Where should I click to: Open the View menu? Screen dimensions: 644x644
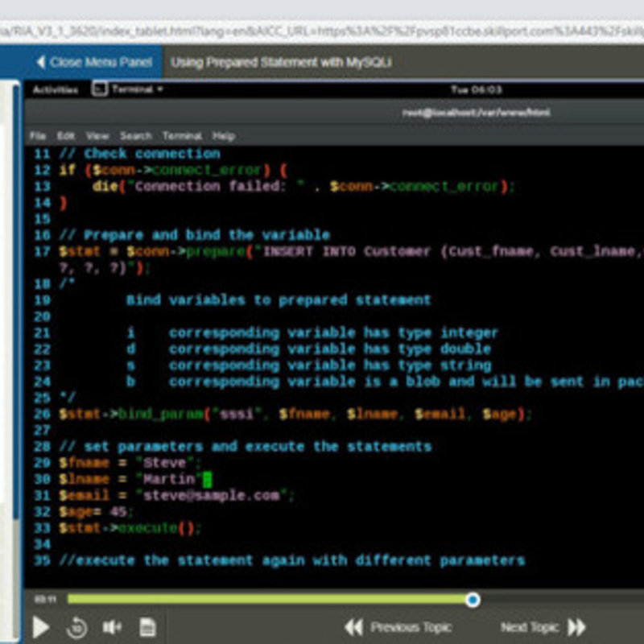tap(97, 136)
